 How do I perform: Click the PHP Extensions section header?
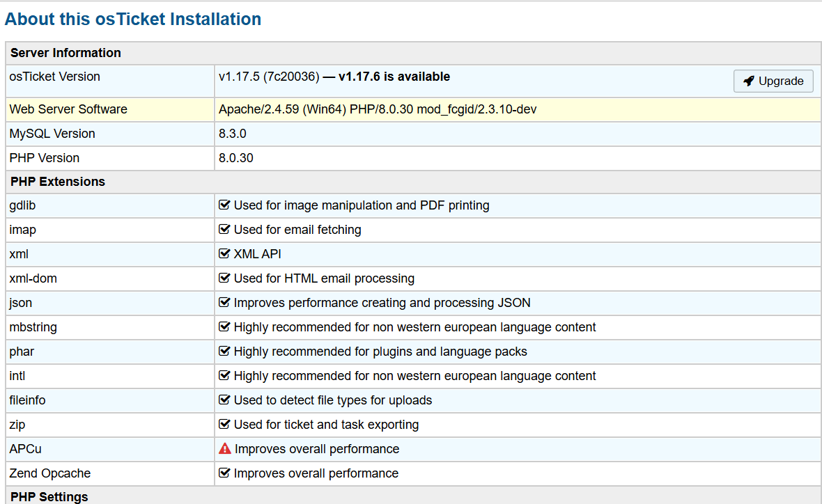(58, 182)
